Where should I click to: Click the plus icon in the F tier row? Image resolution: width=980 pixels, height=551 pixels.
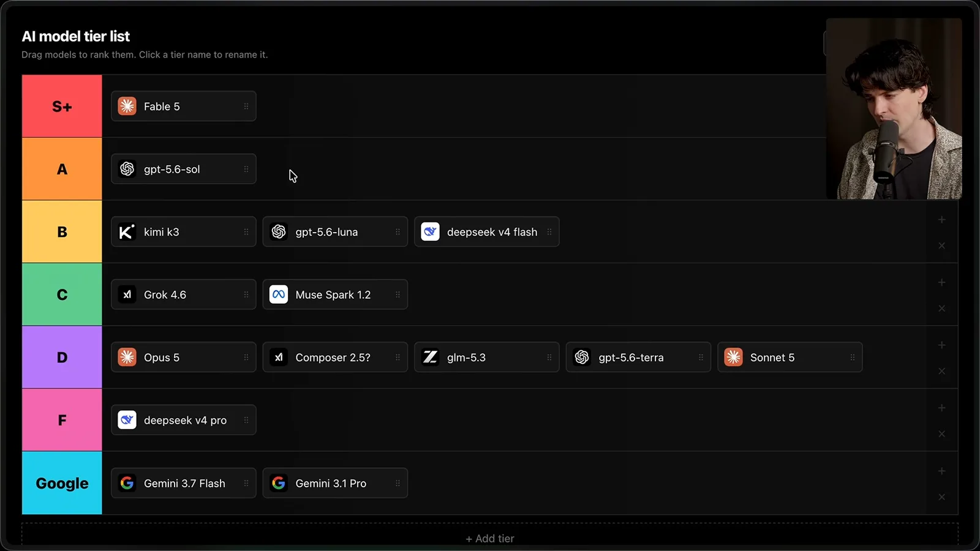point(942,408)
